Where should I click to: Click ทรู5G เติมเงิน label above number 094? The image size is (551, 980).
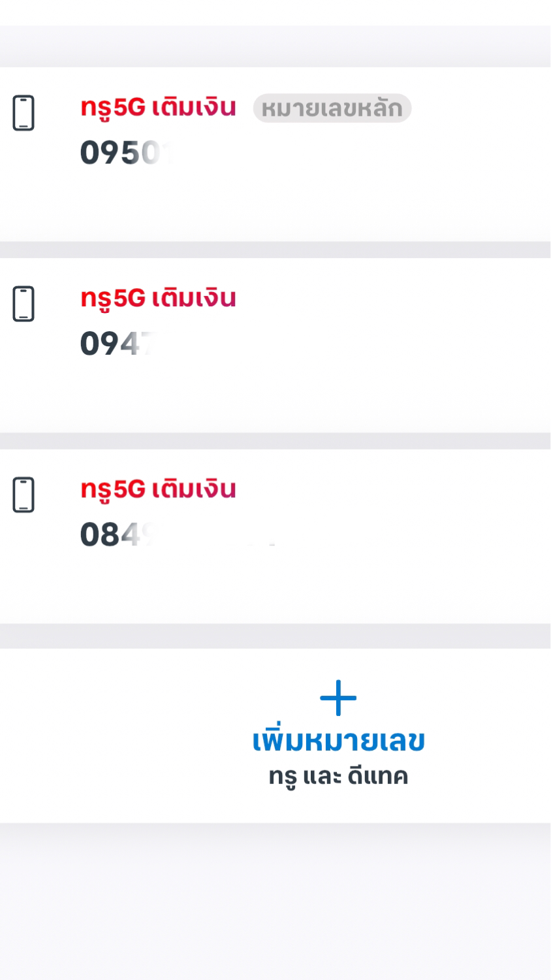point(158,298)
